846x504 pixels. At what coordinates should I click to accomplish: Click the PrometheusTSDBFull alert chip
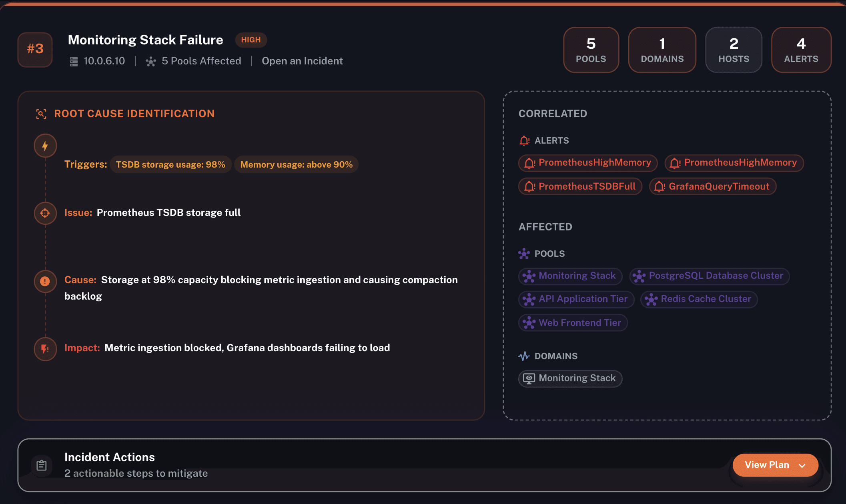[x=580, y=186]
